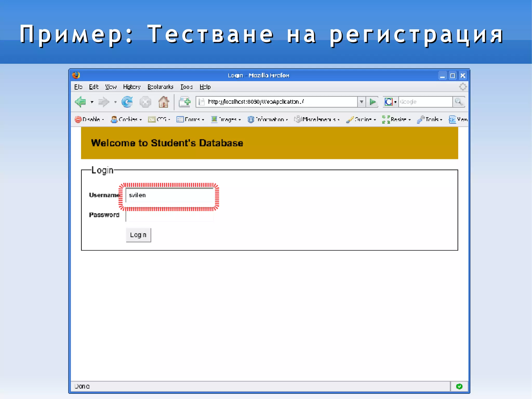Click the green check status icon

tap(459, 386)
